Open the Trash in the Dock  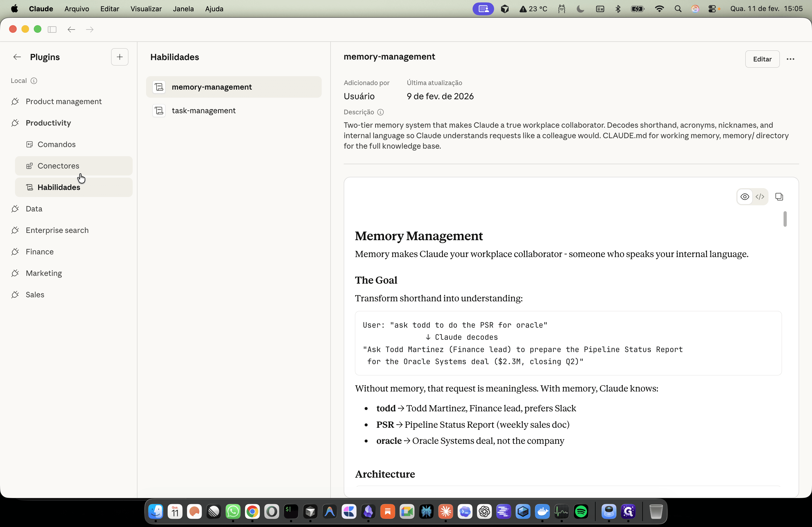(656, 511)
